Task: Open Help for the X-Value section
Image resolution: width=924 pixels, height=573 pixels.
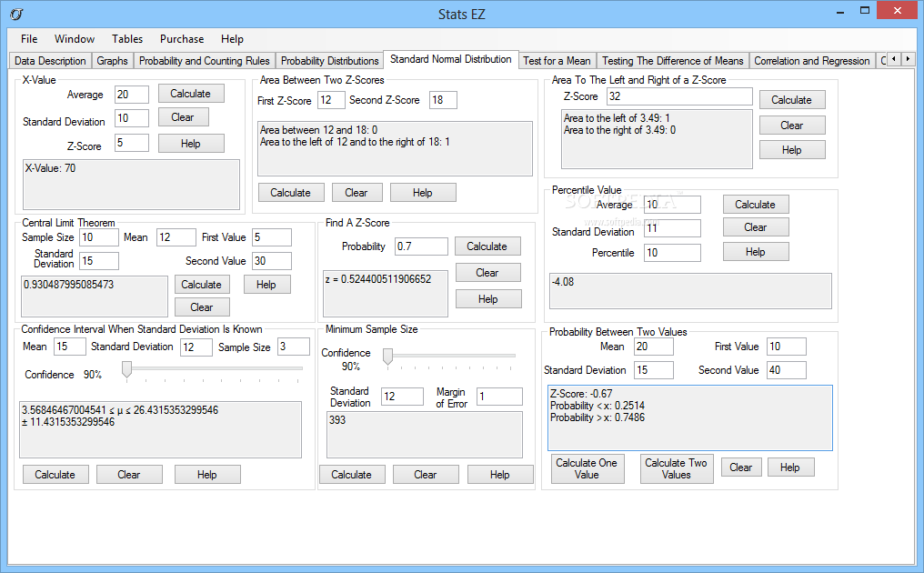Action: [191, 144]
